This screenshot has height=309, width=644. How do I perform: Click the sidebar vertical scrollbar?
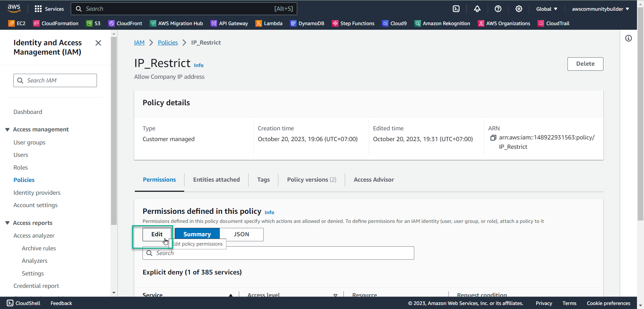[114, 131]
